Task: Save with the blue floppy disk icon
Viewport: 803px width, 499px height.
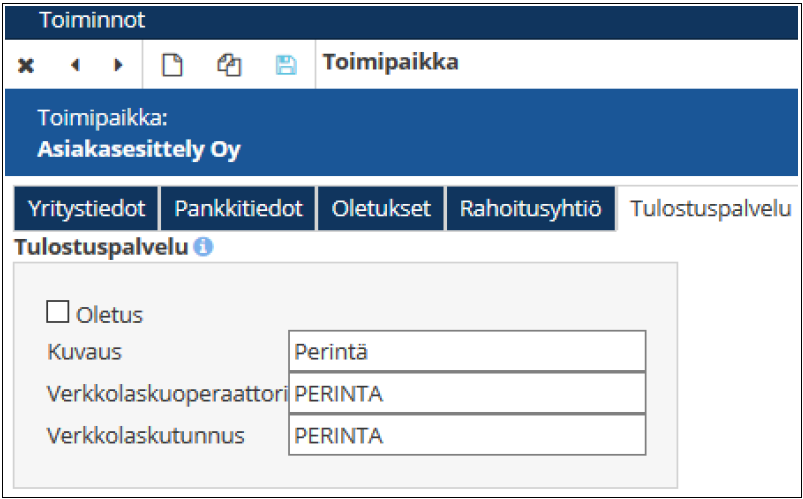Action: coord(286,66)
